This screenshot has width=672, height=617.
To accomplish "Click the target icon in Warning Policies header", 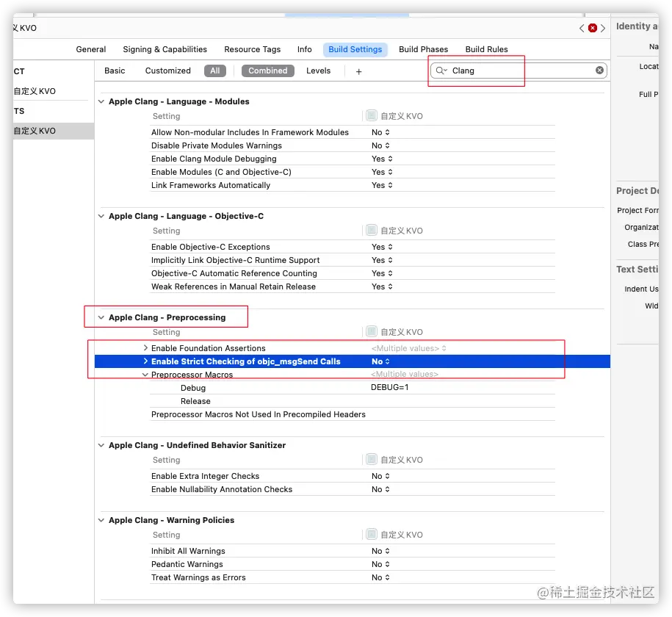I will 372,534.
